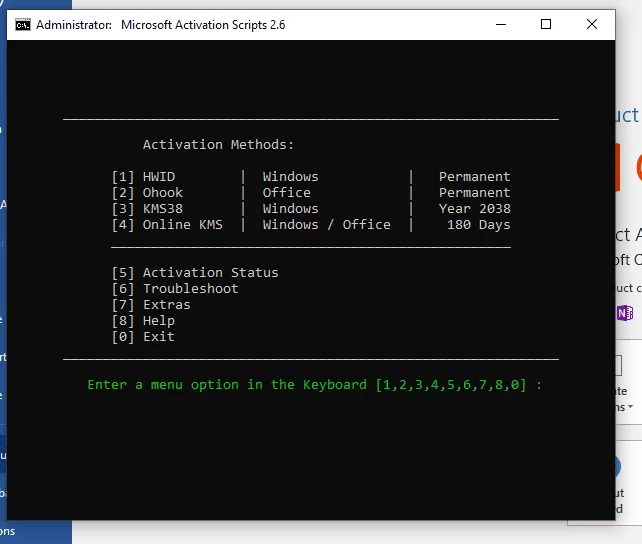Click 'Permanent' in the HWID row

[x=475, y=177]
